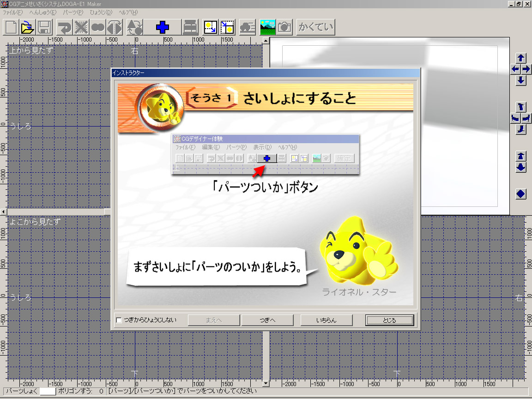This screenshot has width=532, height=399.
Task: Pan the 3D view up with top arrow
Action: click(x=521, y=58)
